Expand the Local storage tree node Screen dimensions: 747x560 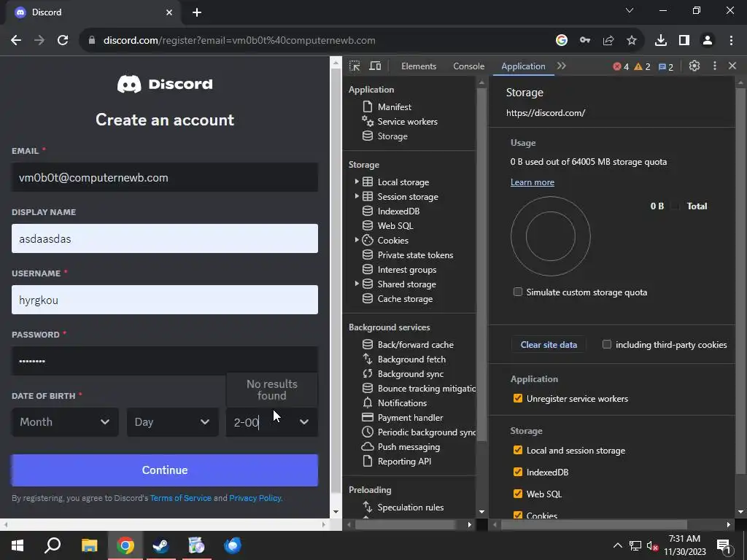(x=356, y=182)
